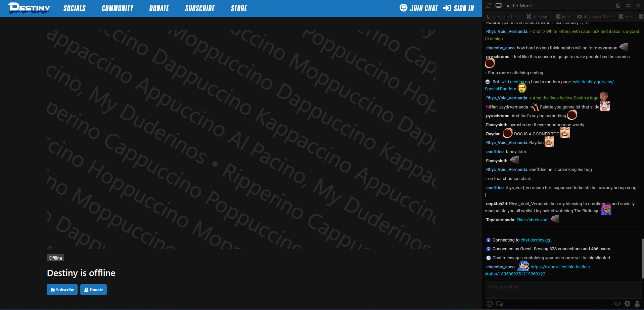Click the Destiny logo in the header
The width and height of the screenshot is (644, 310).
pyautogui.click(x=29, y=8)
